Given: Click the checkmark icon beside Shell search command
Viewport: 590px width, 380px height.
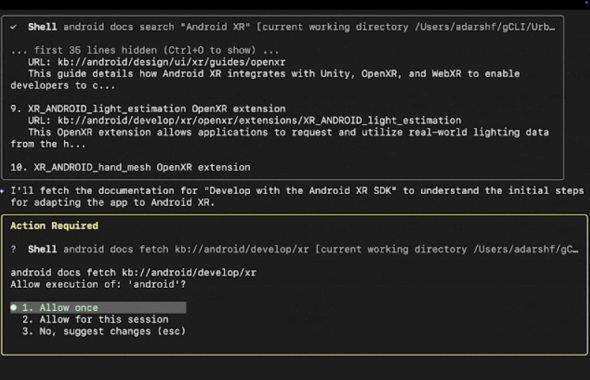Looking at the screenshot, I should pyautogui.click(x=14, y=27).
